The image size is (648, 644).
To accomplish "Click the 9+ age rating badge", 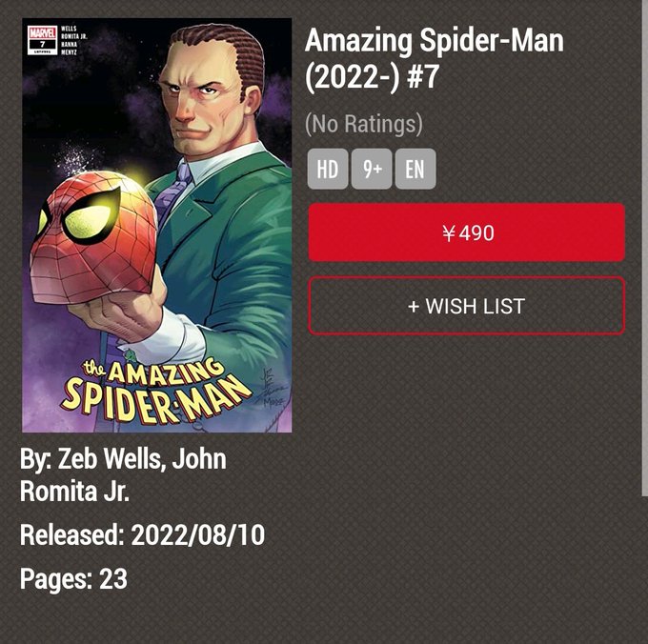I will click(372, 169).
